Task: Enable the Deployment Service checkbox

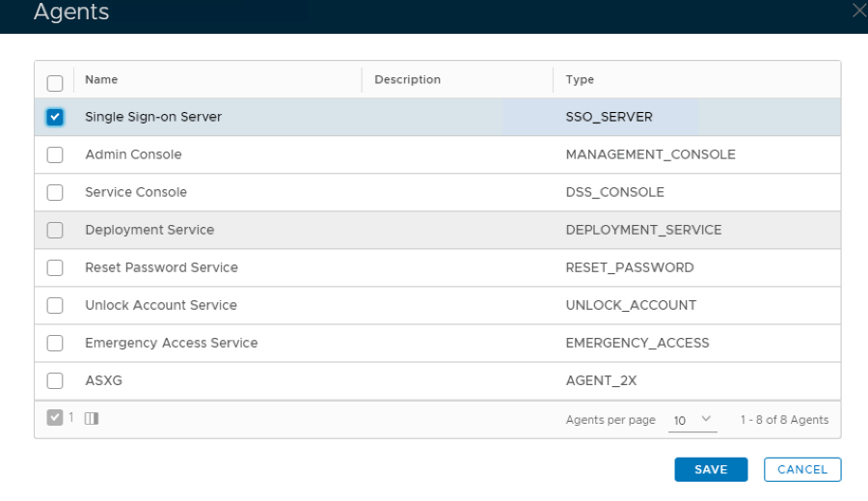Action: pos(55,230)
